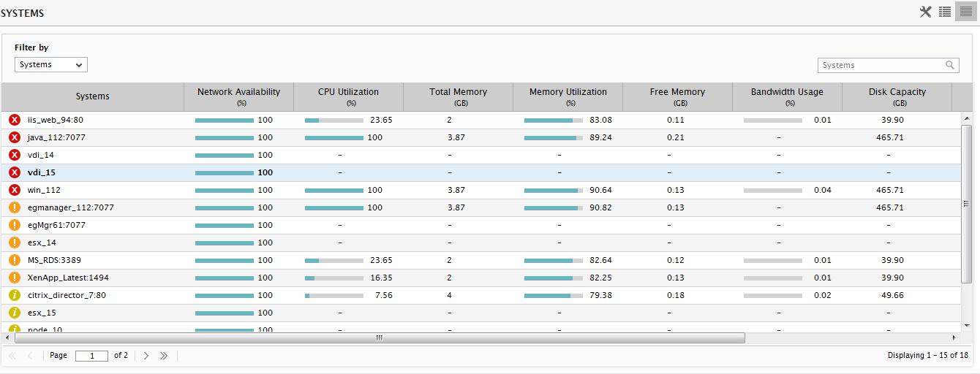Click critical status icon for java_112:7077
The height and width of the screenshot is (374, 980).
tap(15, 137)
